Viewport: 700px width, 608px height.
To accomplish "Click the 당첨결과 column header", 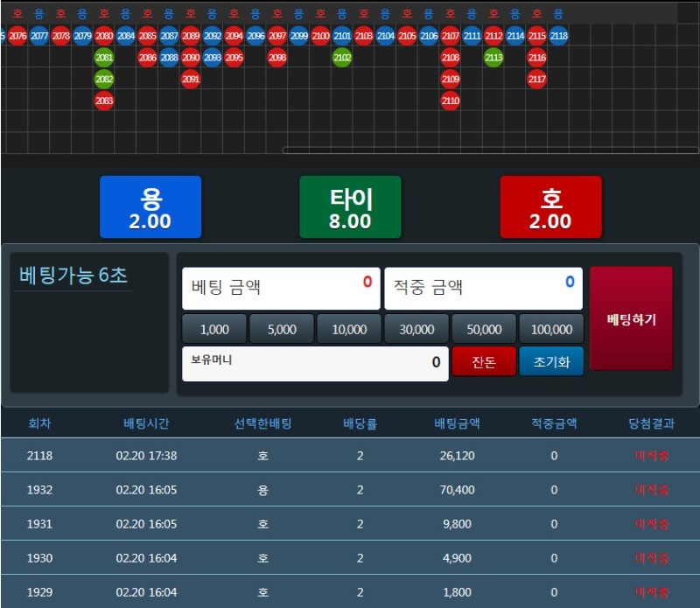I will tap(651, 423).
